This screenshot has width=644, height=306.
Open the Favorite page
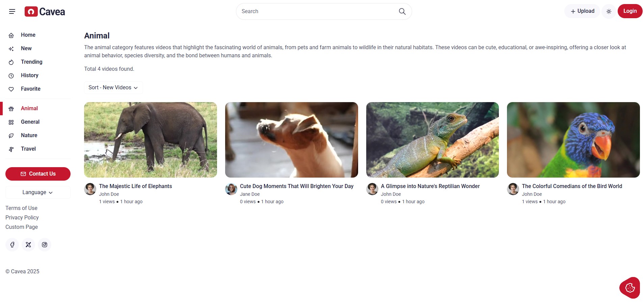point(30,89)
